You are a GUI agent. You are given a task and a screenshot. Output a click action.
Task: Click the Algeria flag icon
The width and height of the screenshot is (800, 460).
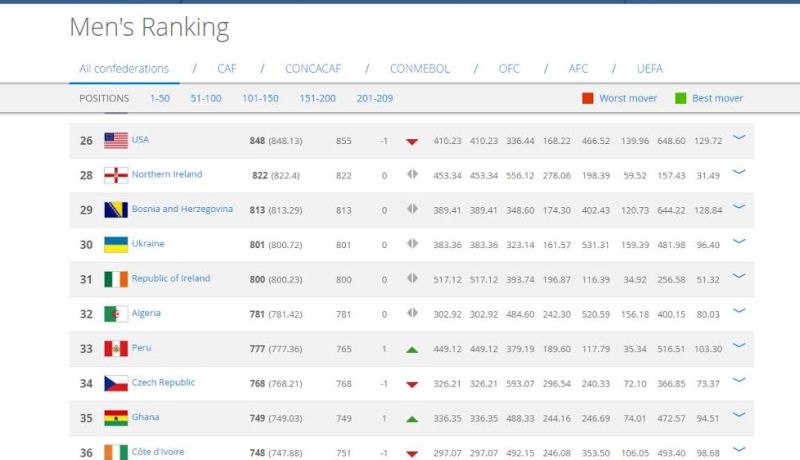click(116, 314)
